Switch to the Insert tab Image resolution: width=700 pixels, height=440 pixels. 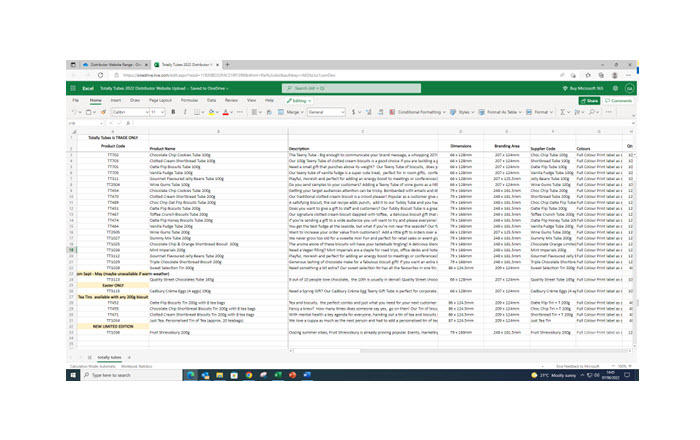[116, 100]
